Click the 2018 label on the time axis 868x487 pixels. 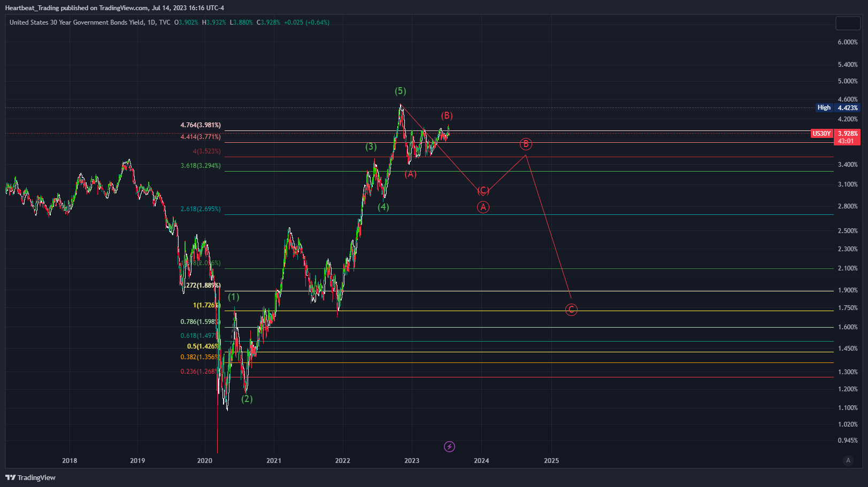70,460
